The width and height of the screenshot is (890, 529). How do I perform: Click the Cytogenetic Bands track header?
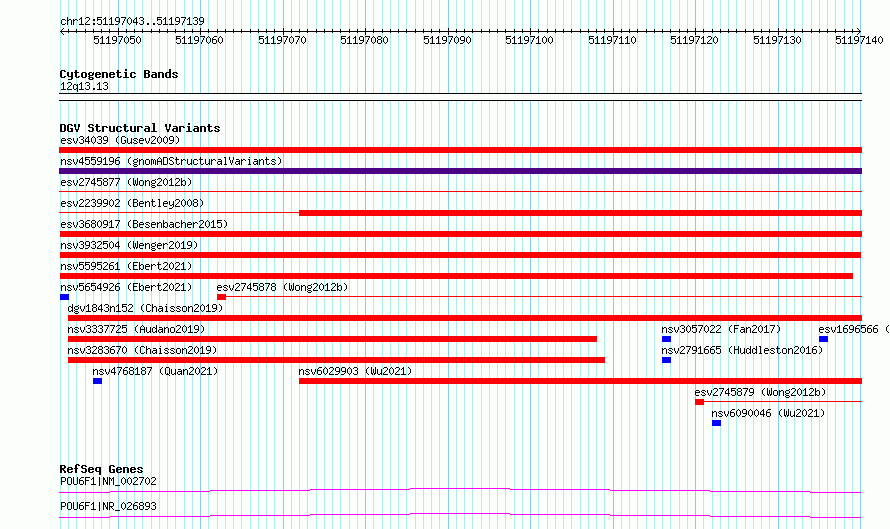(x=119, y=74)
